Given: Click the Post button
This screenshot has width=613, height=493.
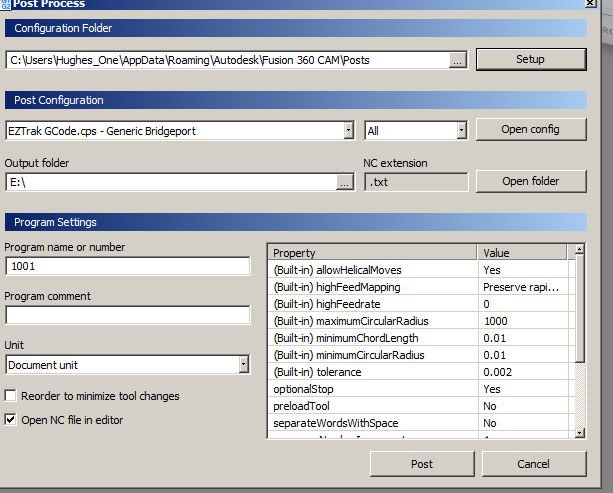Looking at the screenshot, I should coord(422,464).
